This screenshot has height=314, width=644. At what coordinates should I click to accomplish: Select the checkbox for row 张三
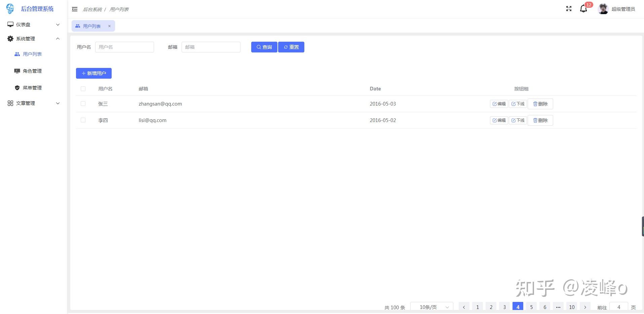tap(83, 104)
